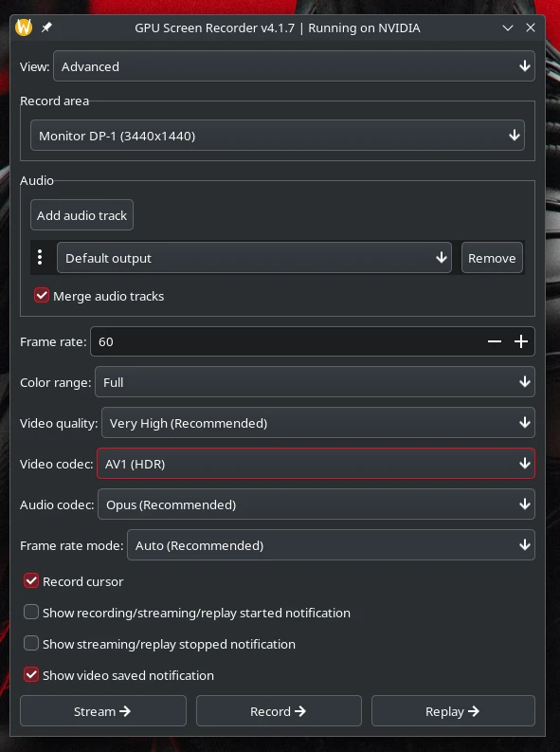Open the Monitor DP-1 record area dropdown
The width and height of the screenshot is (560, 752).
[x=278, y=136]
